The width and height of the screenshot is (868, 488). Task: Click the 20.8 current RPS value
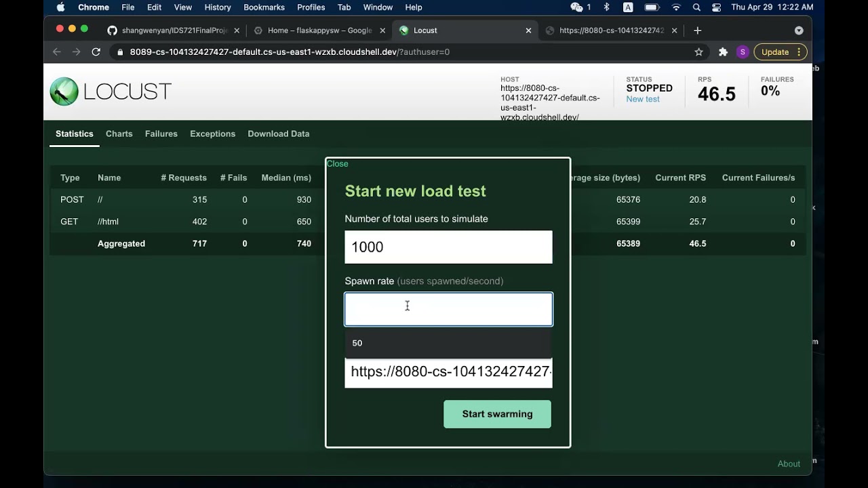point(698,200)
